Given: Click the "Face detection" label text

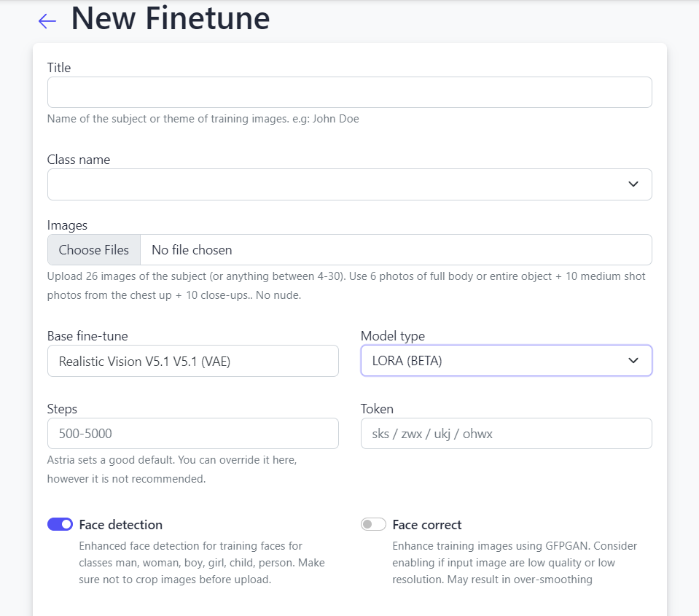Looking at the screenshot, I should [x=120, y=525].
